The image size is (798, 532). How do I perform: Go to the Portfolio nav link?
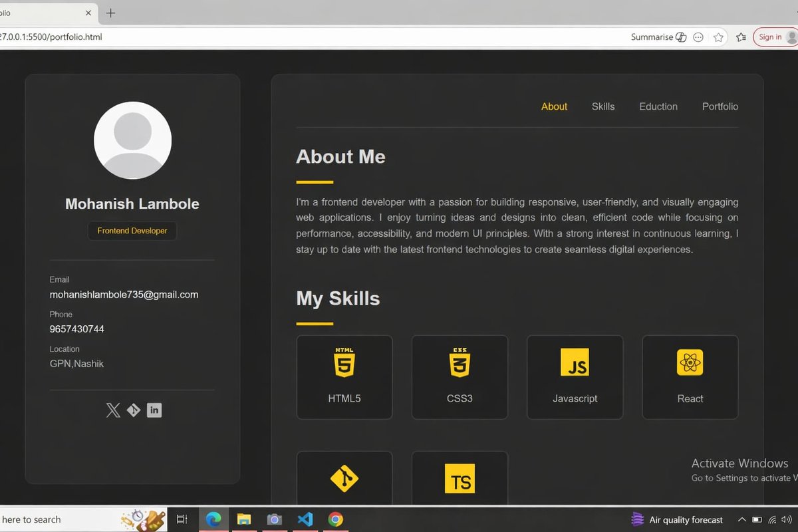pyautogui.click(x=720, y=106)
